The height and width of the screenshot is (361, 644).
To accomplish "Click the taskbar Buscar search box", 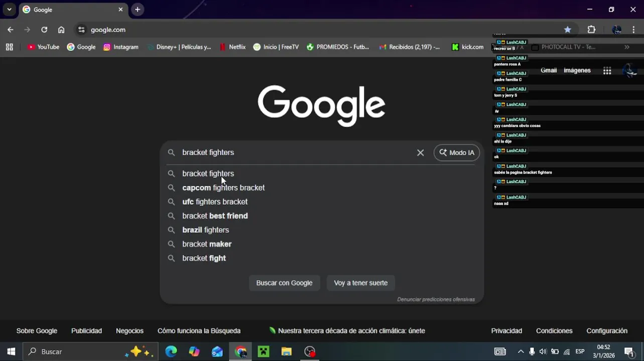I will click(90, 351).
